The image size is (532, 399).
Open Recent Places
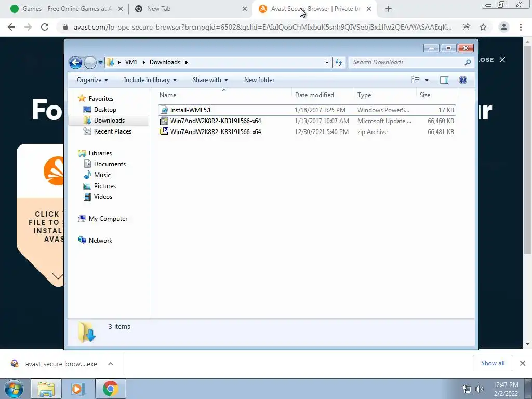click(113, 131)
